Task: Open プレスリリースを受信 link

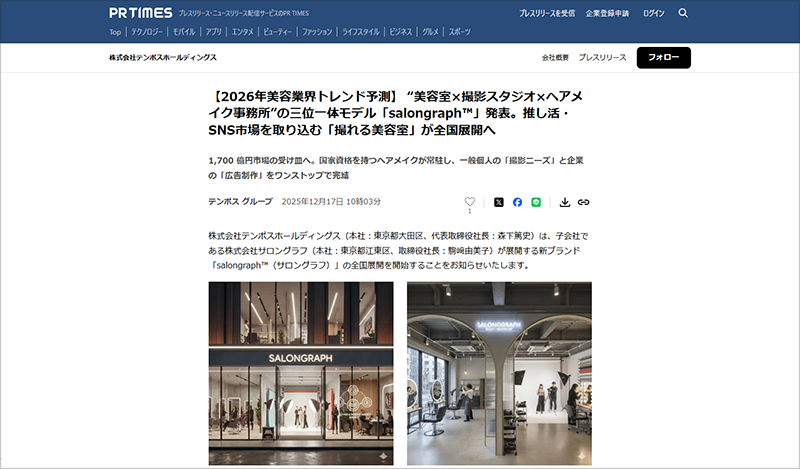Action: pyautogui.click(x=547, y=13)
